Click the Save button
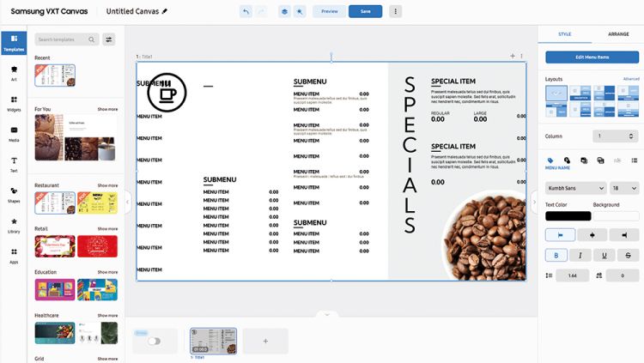The image size is (644, 363). (x=365, y=12)
